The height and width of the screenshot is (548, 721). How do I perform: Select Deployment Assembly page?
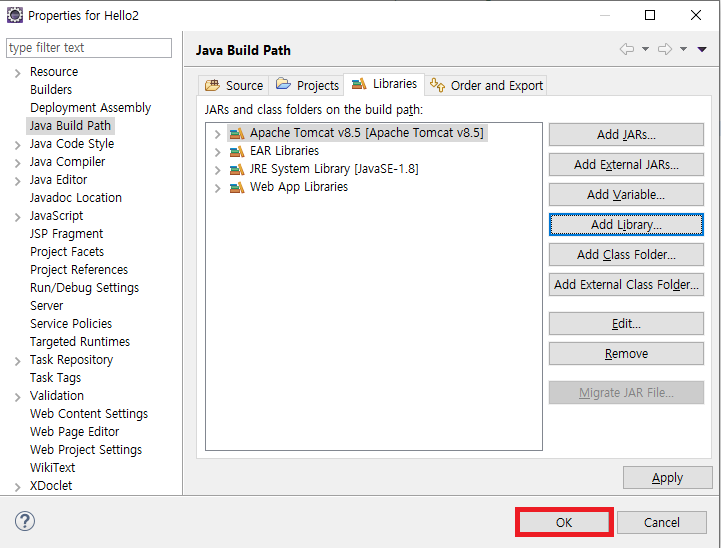(x=91, y=108)
